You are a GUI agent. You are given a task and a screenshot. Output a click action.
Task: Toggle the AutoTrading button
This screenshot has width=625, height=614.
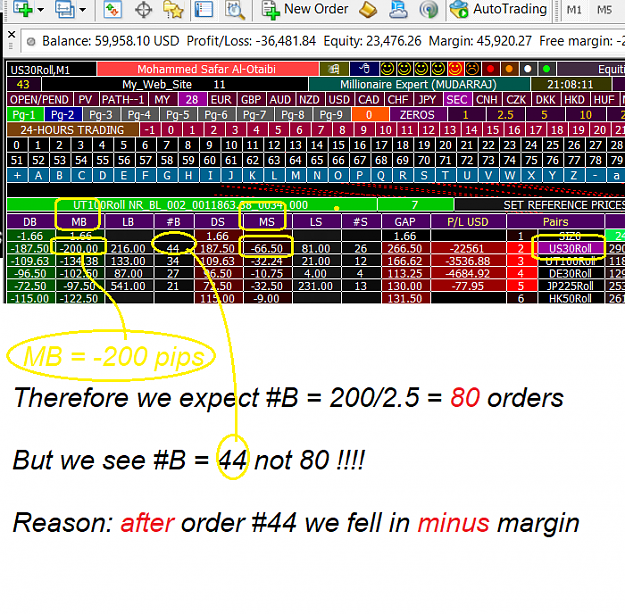(498, 10)
